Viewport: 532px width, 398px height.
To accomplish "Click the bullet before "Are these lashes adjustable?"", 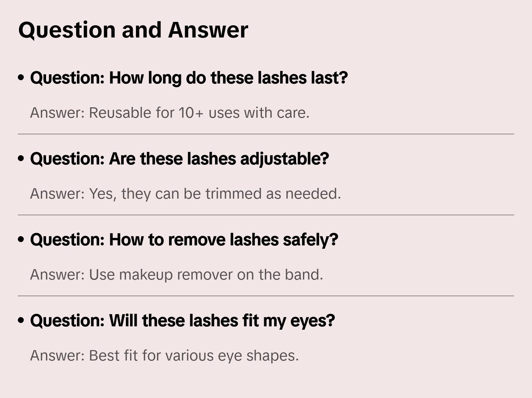I will click(21, 159).
